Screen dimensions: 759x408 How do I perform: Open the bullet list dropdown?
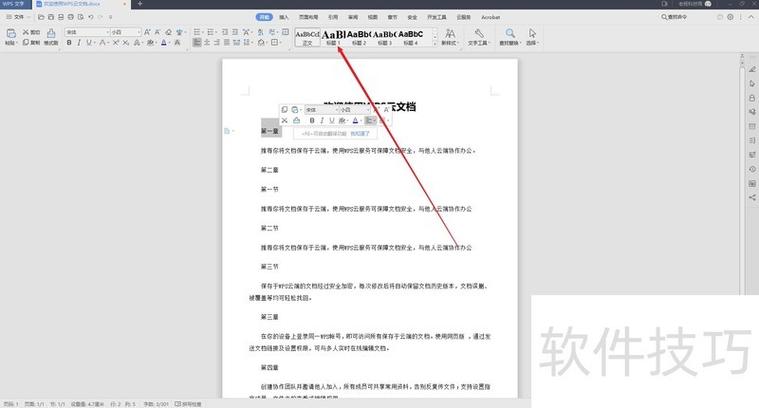click(202, 32)
